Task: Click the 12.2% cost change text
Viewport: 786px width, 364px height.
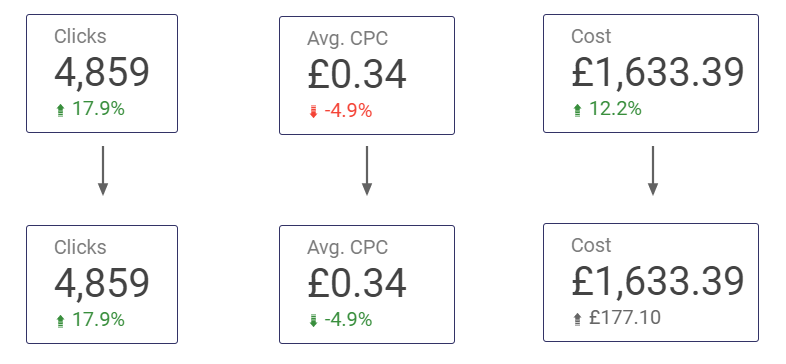Action: (x=615, y=109)
